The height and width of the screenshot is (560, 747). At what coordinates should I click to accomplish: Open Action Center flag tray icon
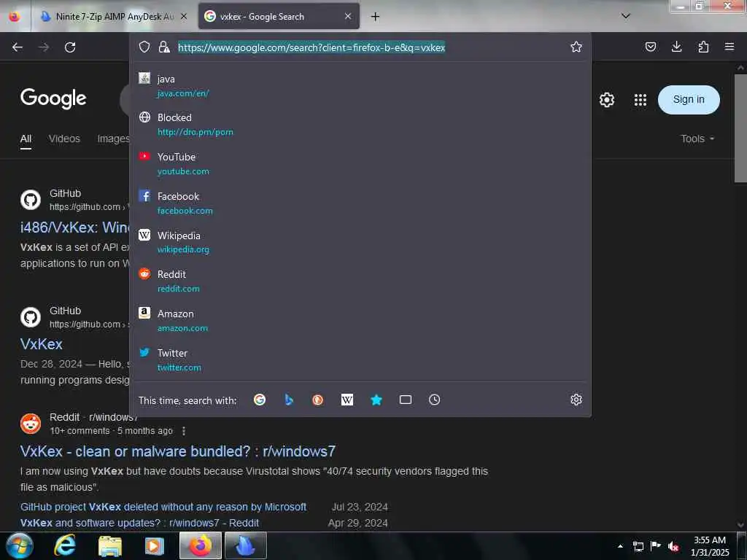(x=656, y=546)
